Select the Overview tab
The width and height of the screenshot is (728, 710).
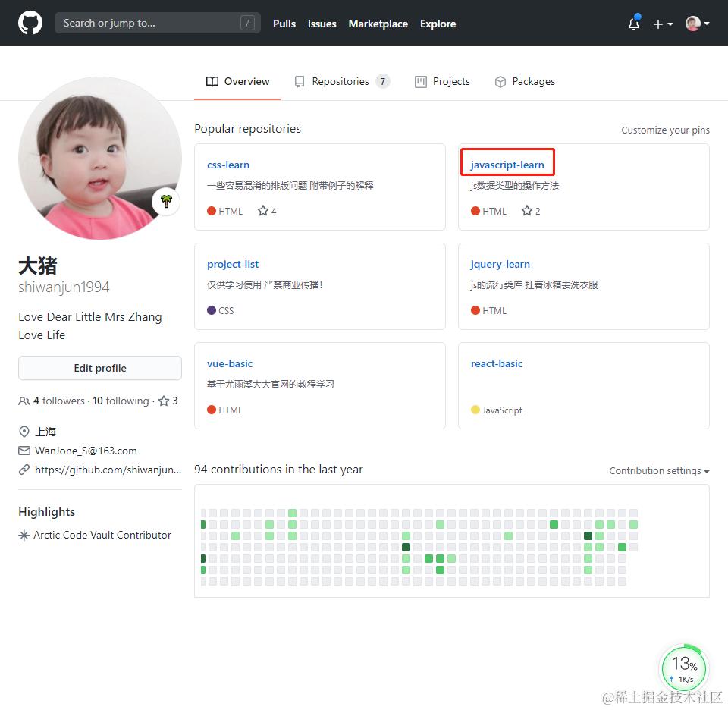pyautogui.click(x=237, y=82)
